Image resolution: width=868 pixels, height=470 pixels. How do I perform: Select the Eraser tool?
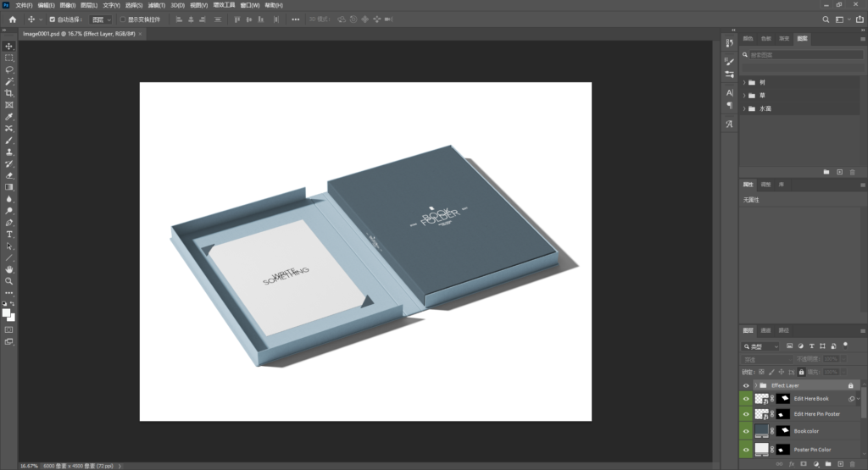pyautogui.click(x=8, y=176)
